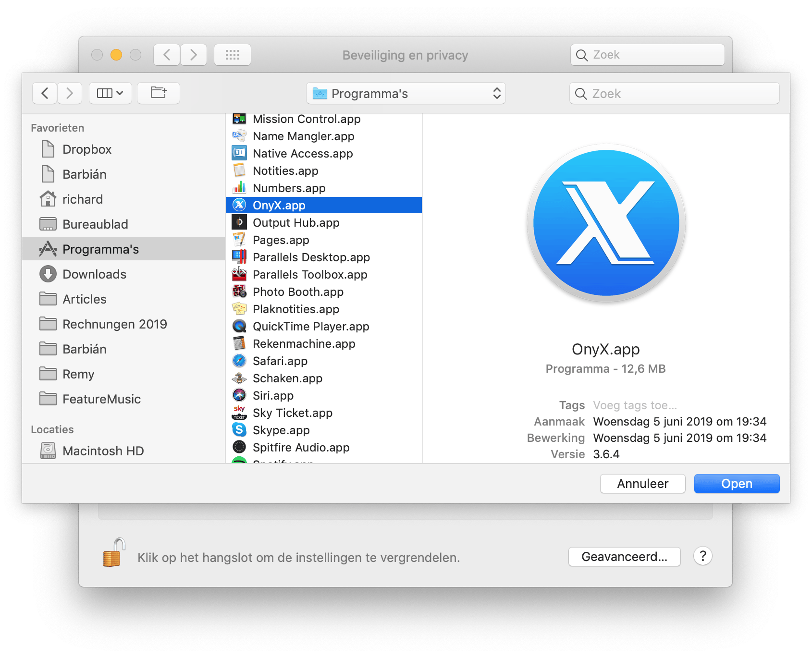The height and width of the screenshot is (658, 812).
Task: Select the Skype.app file name
Action: point(281,430)
